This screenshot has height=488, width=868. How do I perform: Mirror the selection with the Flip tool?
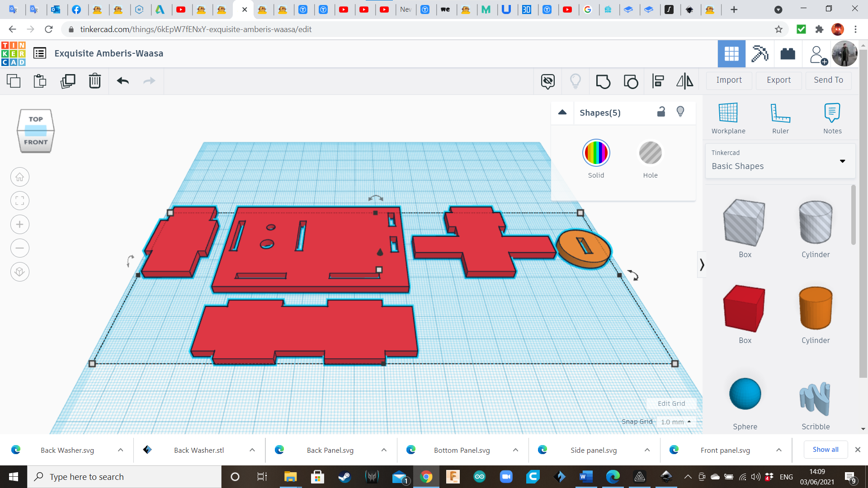tap(684, 81)
